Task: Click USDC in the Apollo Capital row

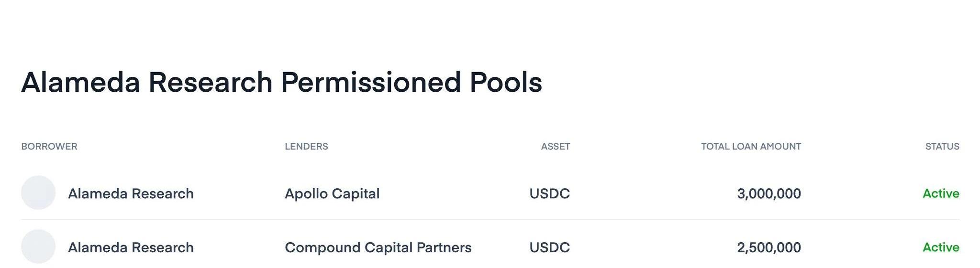Action: (x=549, y=193)
